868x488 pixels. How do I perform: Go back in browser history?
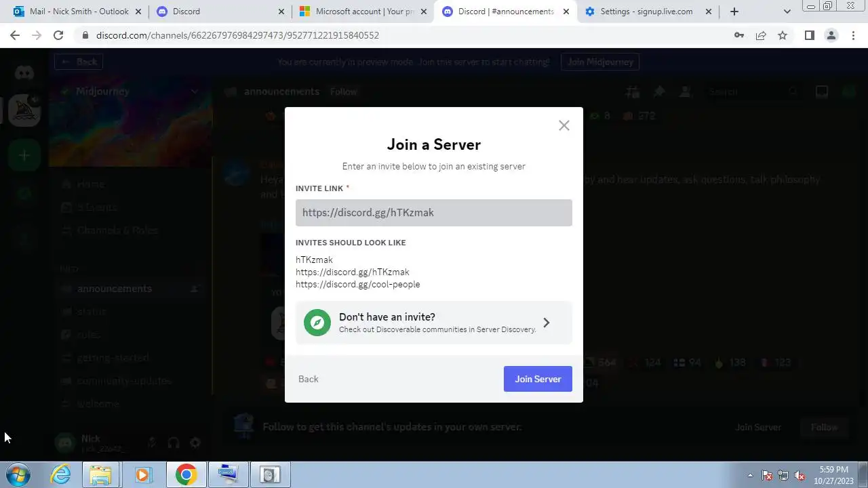tap(15, 35)
